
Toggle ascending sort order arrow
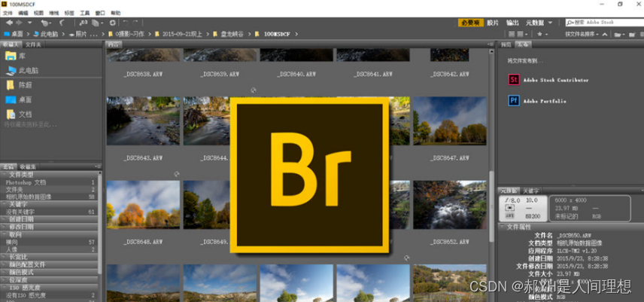(x=605, y=34)
